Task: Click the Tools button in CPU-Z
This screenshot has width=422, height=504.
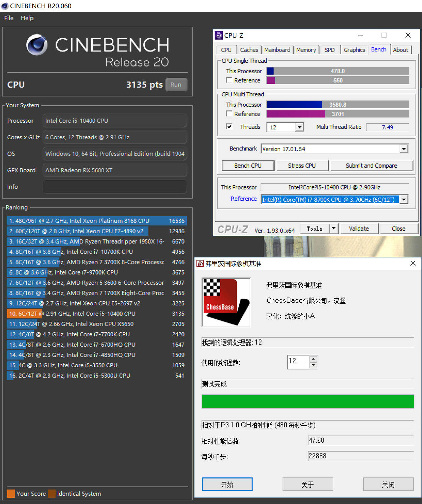Action: click(x=315, y=228)
